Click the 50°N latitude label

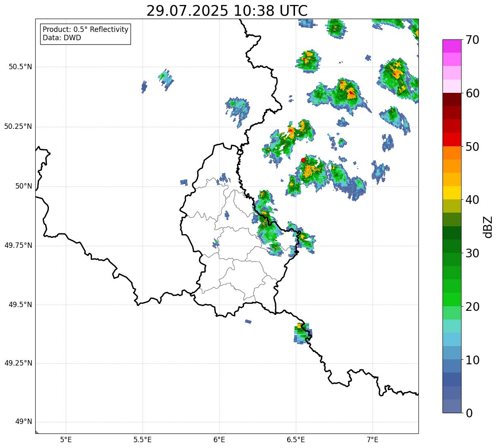point(24,186)
